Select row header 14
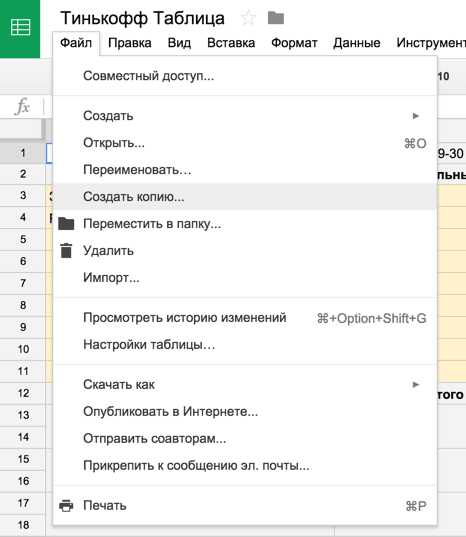This screenshot has height=537, width=466. click(23, 437)
